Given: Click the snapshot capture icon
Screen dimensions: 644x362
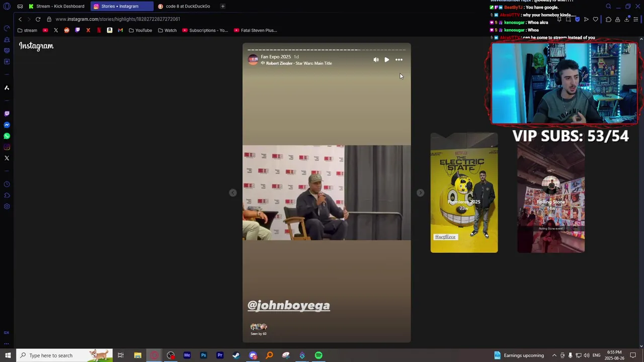Looking at the screenshot, I should click(568, 19).
